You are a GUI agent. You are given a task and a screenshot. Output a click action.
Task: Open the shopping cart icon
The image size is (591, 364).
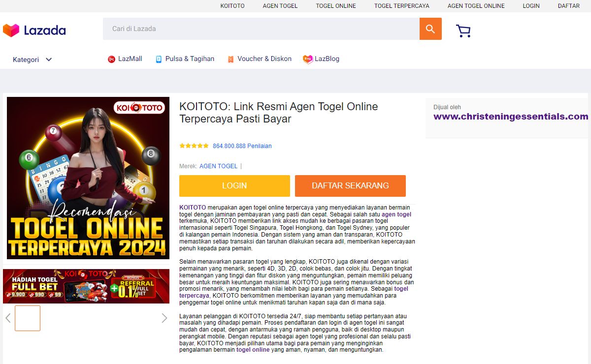pos(463,31)
